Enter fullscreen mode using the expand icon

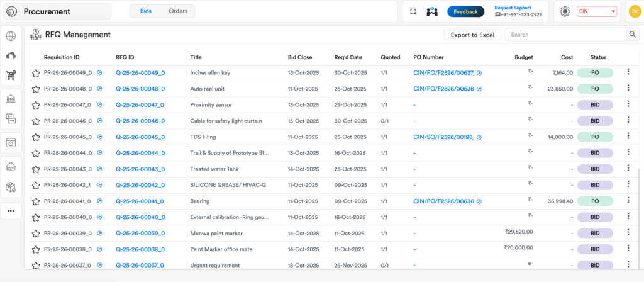pos(413,11)
